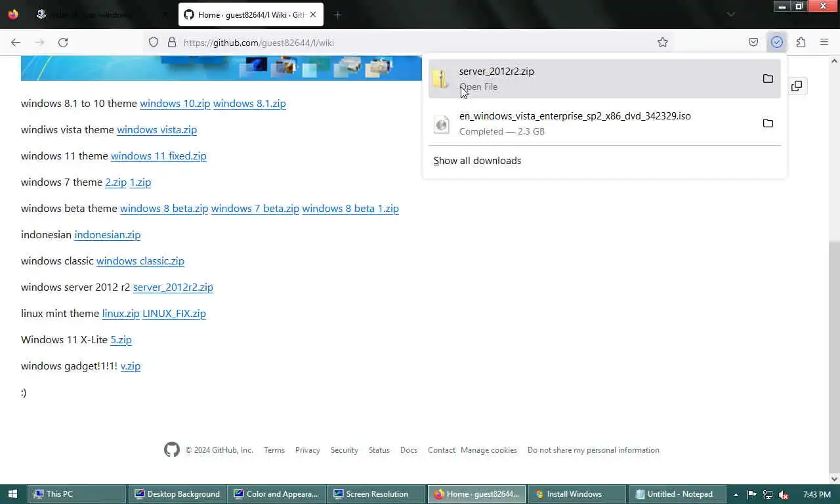Download indonesian.zip link
Viewport: 840px width, 504px height.
[108, 234]
